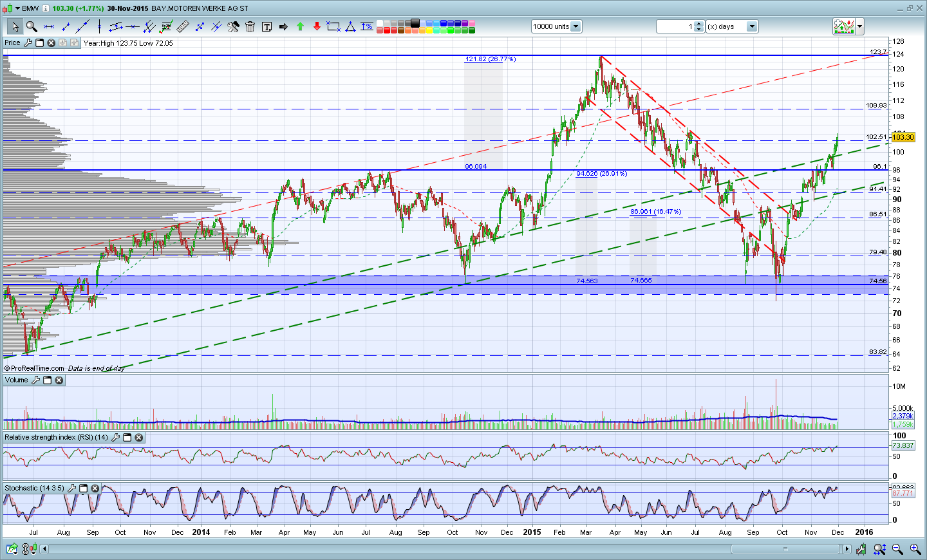This screenshot has height=560, width=927.
Task: Click the green chart icon at bottom left
Action: [x=12, y=549]
